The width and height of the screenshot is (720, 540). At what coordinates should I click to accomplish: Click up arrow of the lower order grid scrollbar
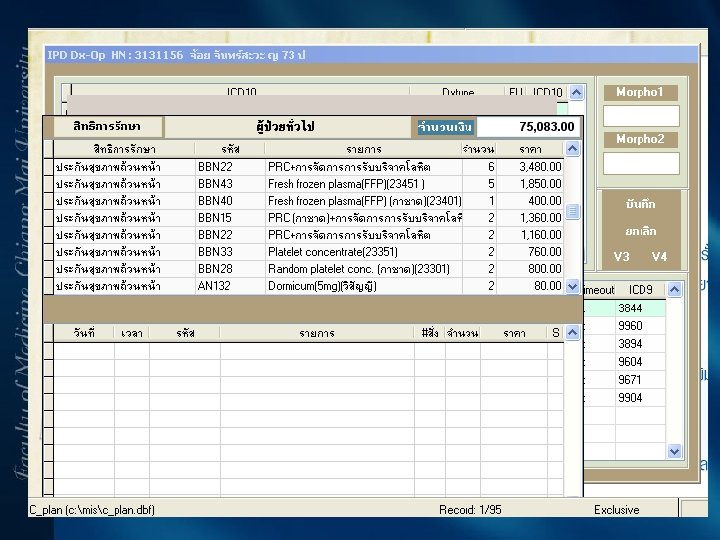[x=572, y=332]
